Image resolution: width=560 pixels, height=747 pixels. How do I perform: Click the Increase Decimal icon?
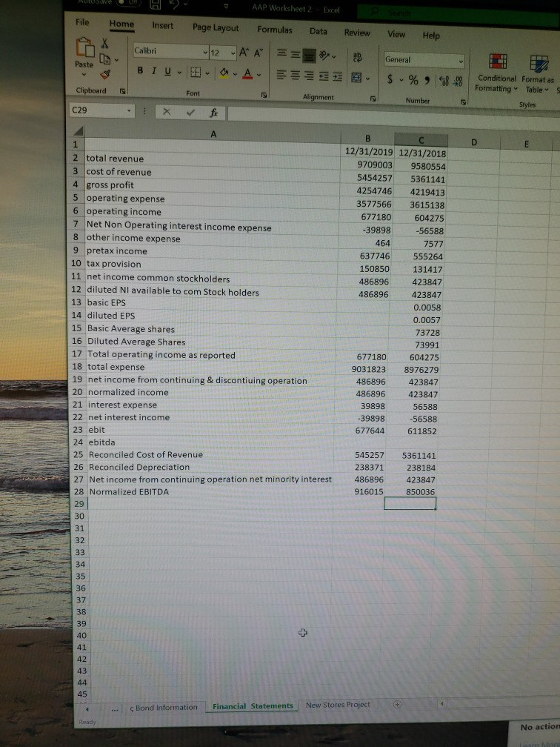click(443, 82)
